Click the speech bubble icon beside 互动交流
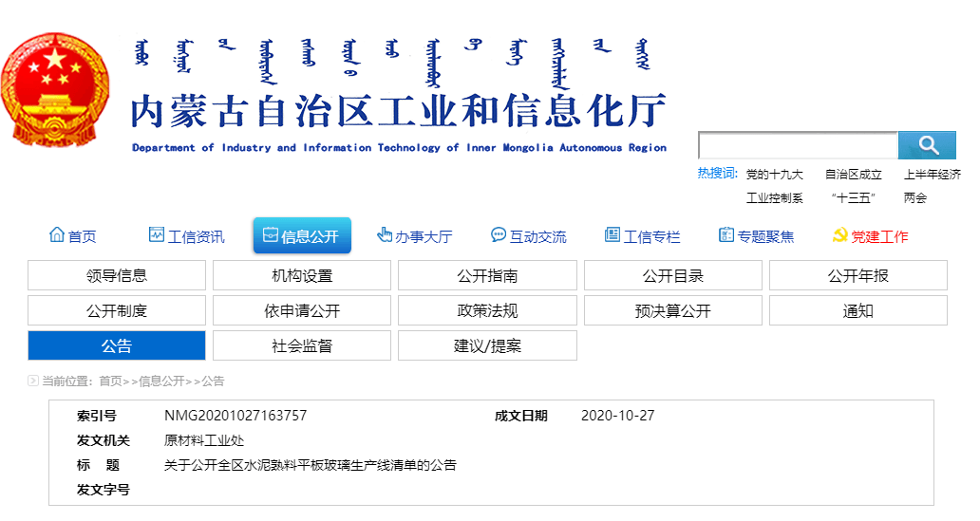This screenshot has width=980, height=521. coord(499,235)
